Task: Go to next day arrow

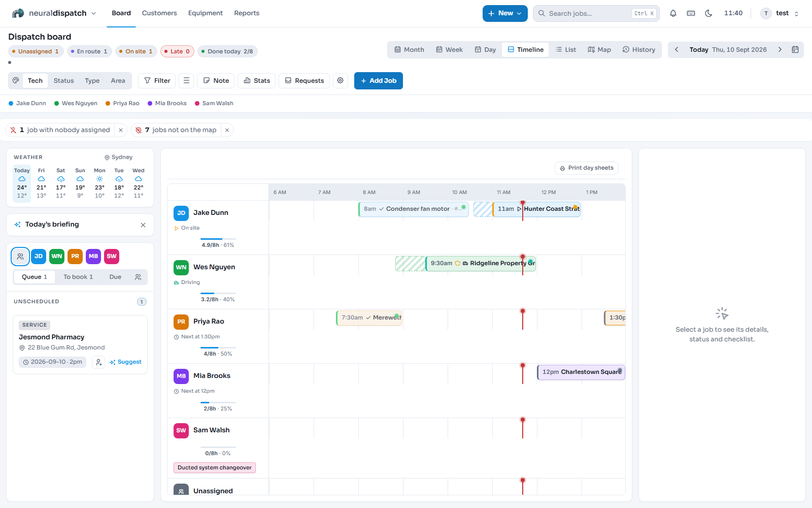Action: click(780, 50)
